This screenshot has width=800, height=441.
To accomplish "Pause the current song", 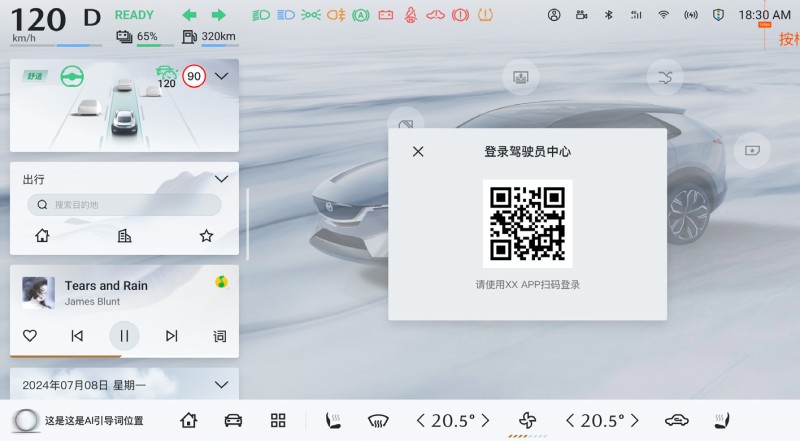I will point(124,335).
